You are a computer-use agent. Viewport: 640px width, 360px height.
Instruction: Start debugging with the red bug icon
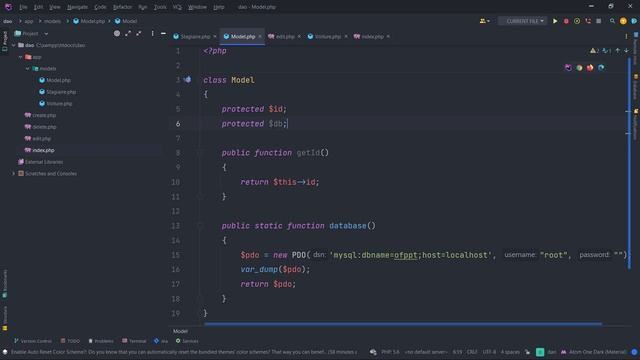click(x=566, y=21)
